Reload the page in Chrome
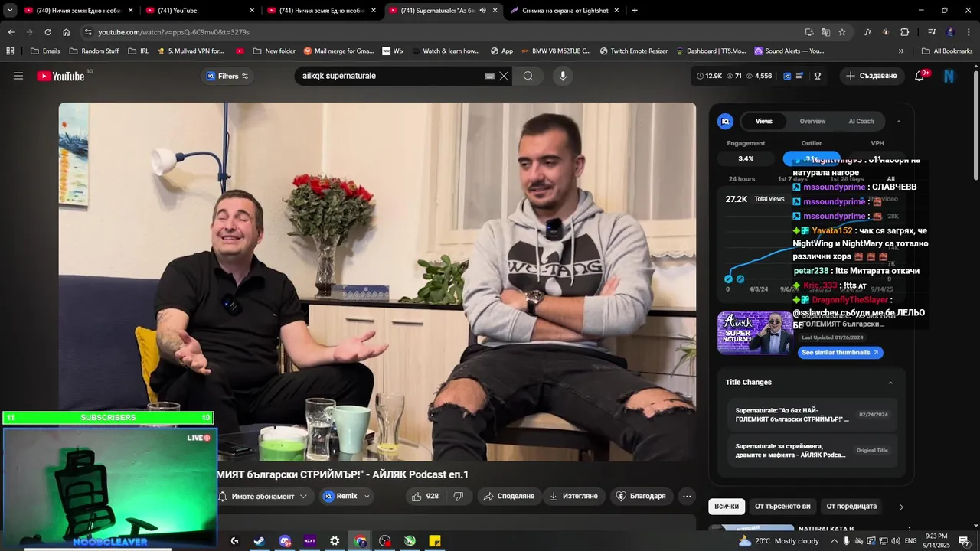The image size is (980, 551). pos(47,32)
